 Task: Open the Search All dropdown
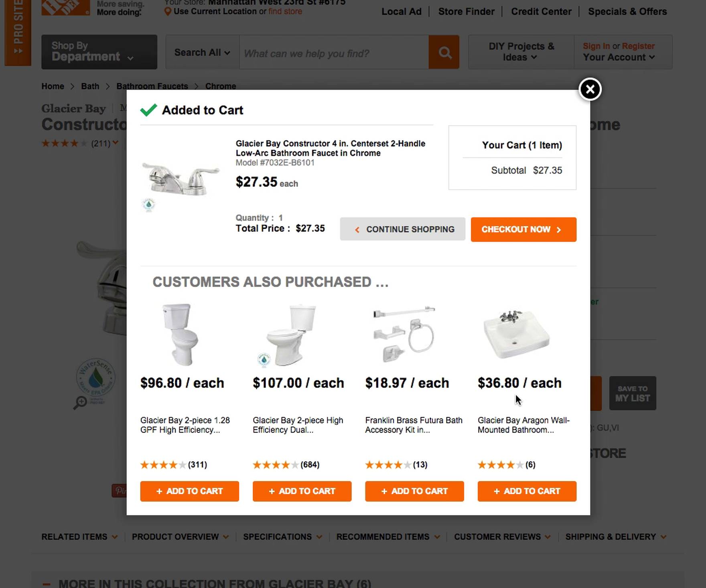tap(202, 53)
